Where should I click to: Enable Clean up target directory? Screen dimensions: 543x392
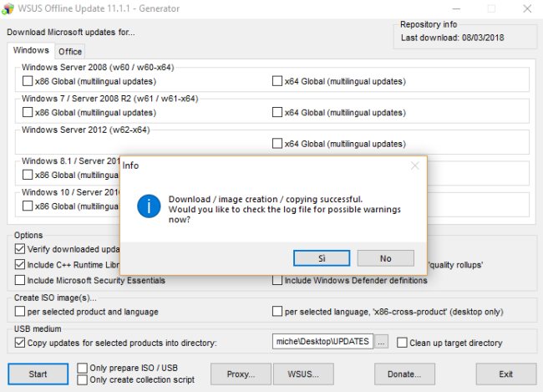tap(402, 343)
